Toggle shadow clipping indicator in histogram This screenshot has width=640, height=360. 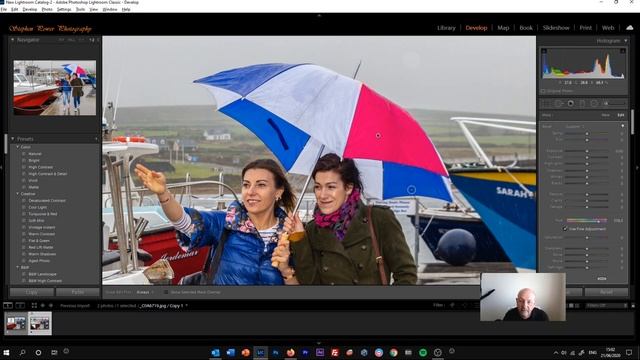544,51
